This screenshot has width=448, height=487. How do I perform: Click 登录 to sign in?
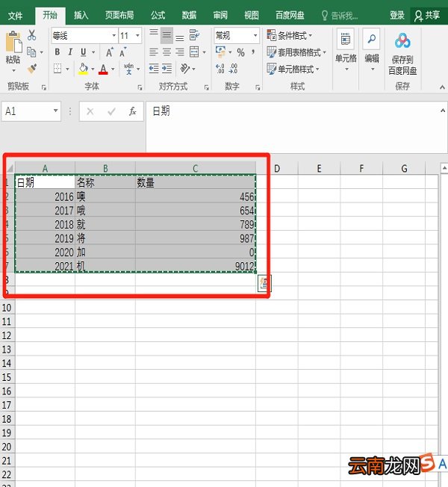coord(397,15)
